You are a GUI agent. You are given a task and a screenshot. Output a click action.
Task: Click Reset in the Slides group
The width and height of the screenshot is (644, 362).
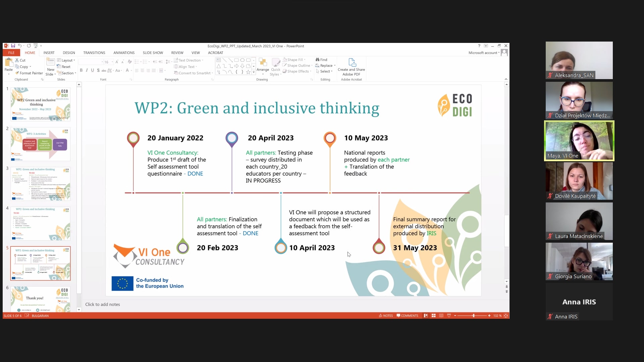point(64,67)
